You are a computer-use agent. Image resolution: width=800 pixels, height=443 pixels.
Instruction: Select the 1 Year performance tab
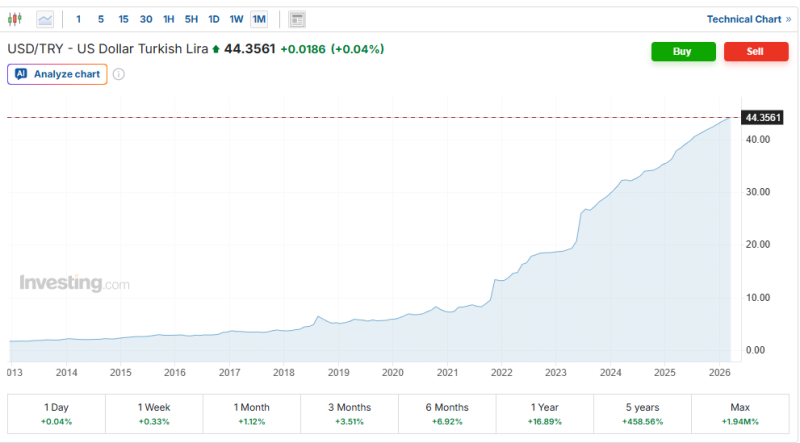pos(545,414)
